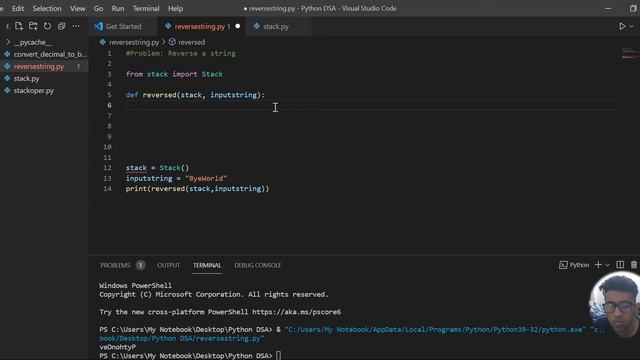Click the minimap at editor right
Image resolution: width=640 pixels, height=360 pixels.
click(629, 54)
